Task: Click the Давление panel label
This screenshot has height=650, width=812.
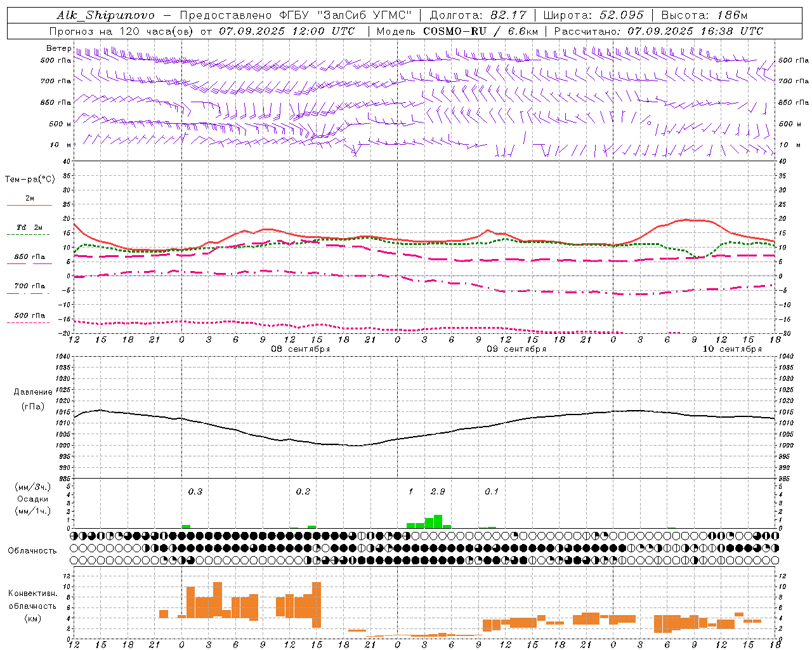Action: coord(33,392)
